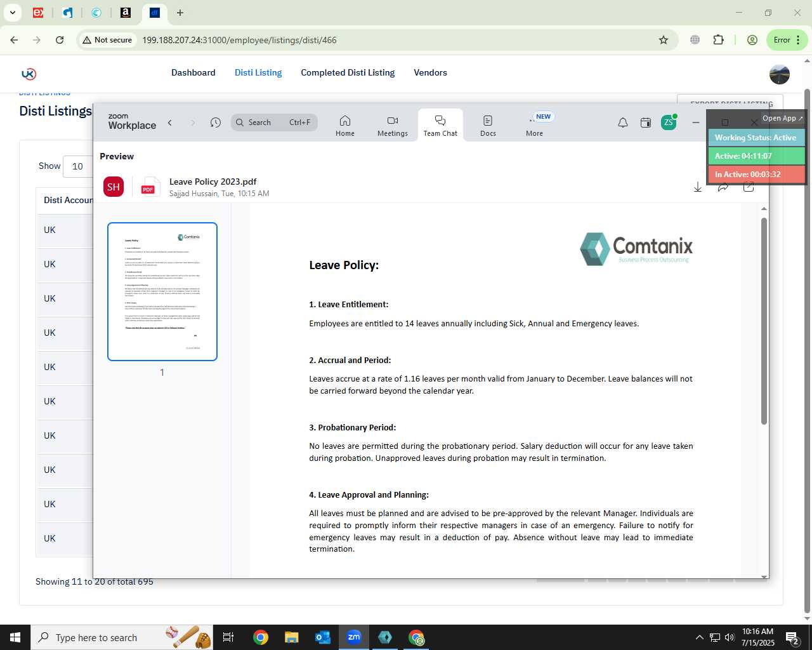Open Completed Disti Listing link
812x650 pixels.
(348, 72)
